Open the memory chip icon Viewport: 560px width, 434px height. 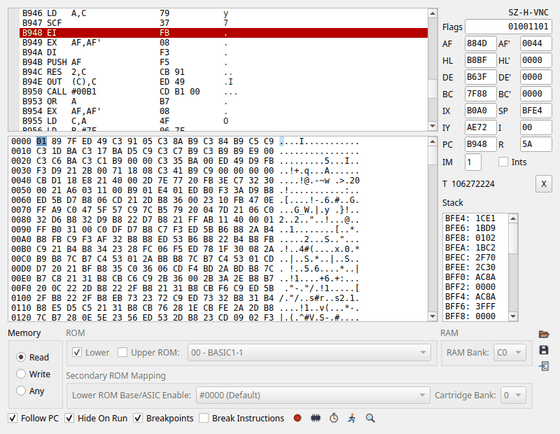pos(315,418)
